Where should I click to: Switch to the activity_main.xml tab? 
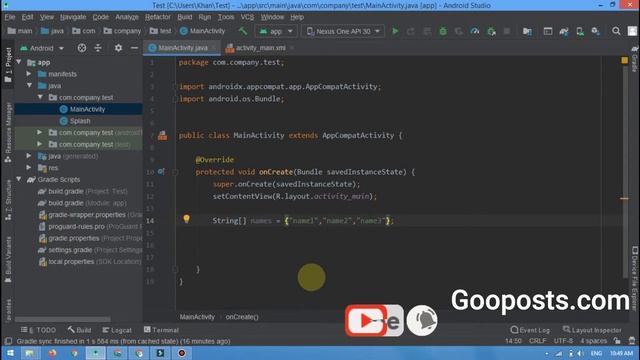click(x=260, y=48)
